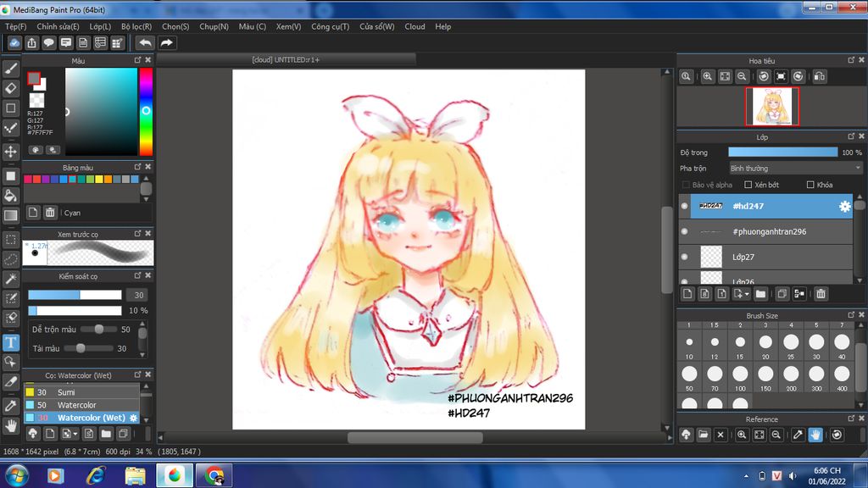Select the Magic Wand tool
The height and width of the screenshot is (488, 868).
[x=11, y=279]
